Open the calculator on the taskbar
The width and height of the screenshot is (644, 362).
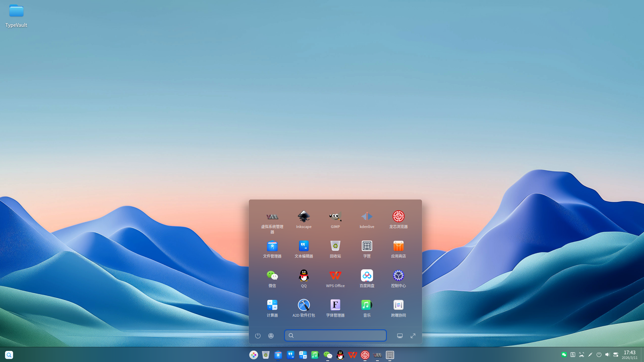303,355
